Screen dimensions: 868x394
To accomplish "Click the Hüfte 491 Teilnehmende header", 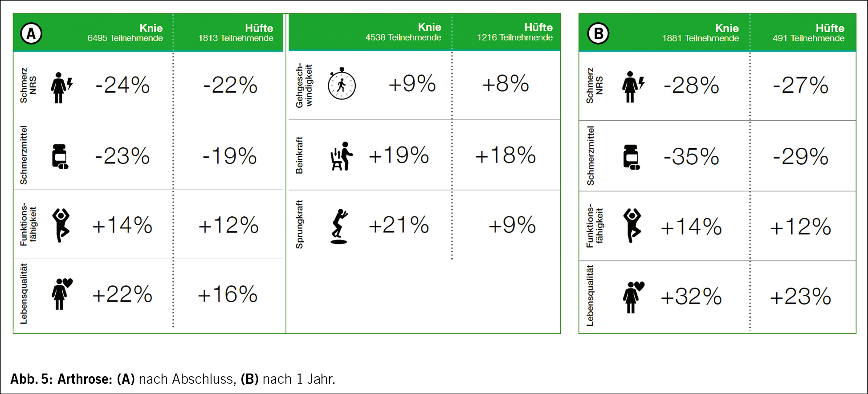I will [808, 32].
